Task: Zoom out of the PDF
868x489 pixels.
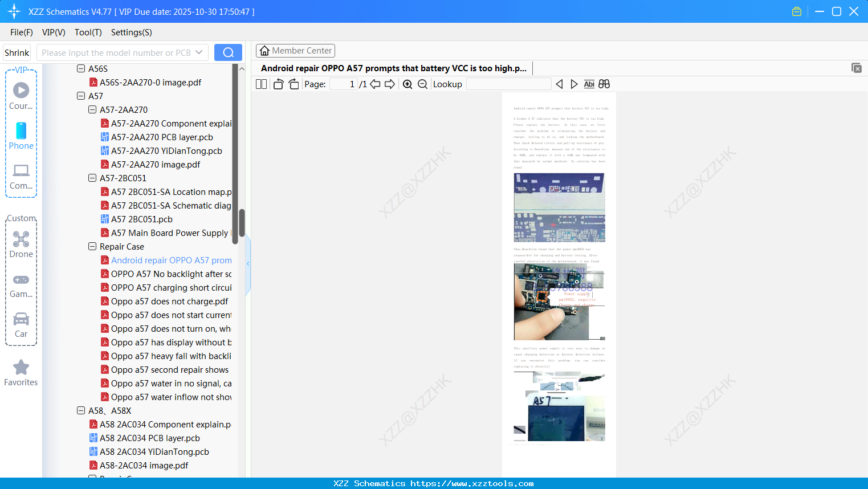Action: (422, 84)
